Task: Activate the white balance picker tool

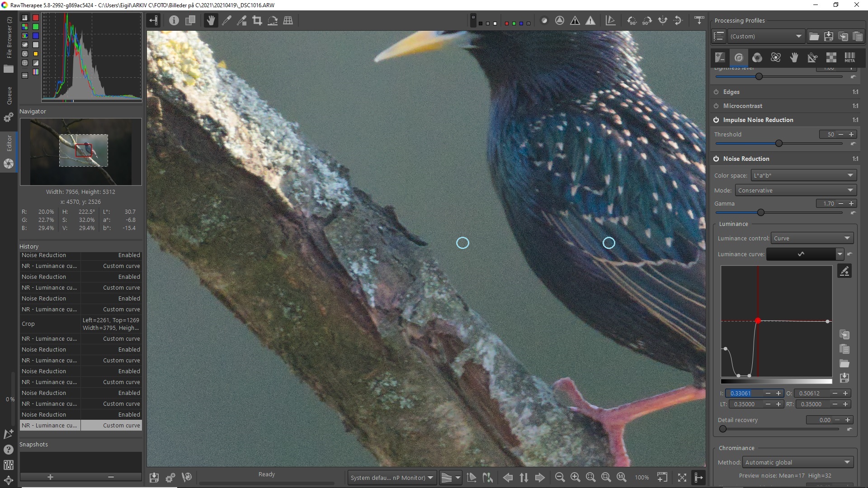Action: (227, 21)
